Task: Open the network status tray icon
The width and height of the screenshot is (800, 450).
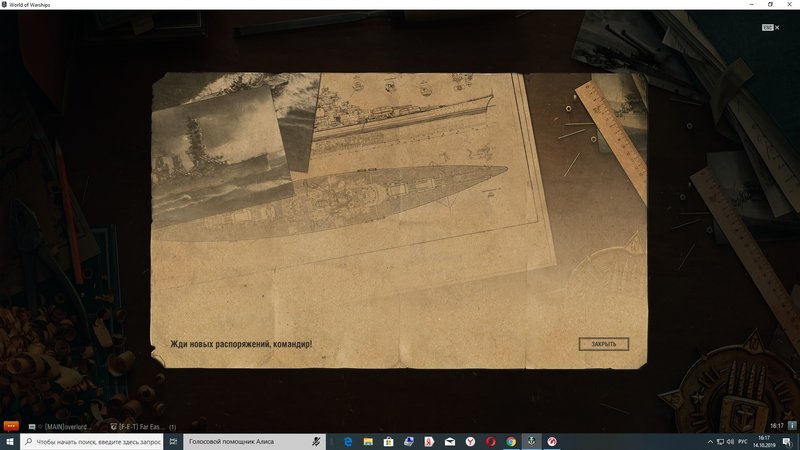Action: (x=720, y=442)
